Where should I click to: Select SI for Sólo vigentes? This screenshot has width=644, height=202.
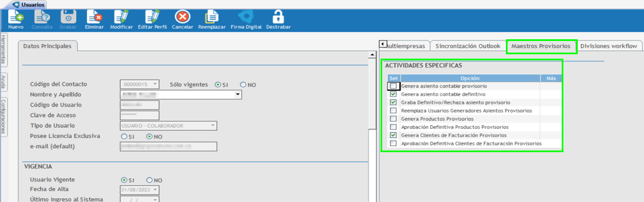coord(218,84)
